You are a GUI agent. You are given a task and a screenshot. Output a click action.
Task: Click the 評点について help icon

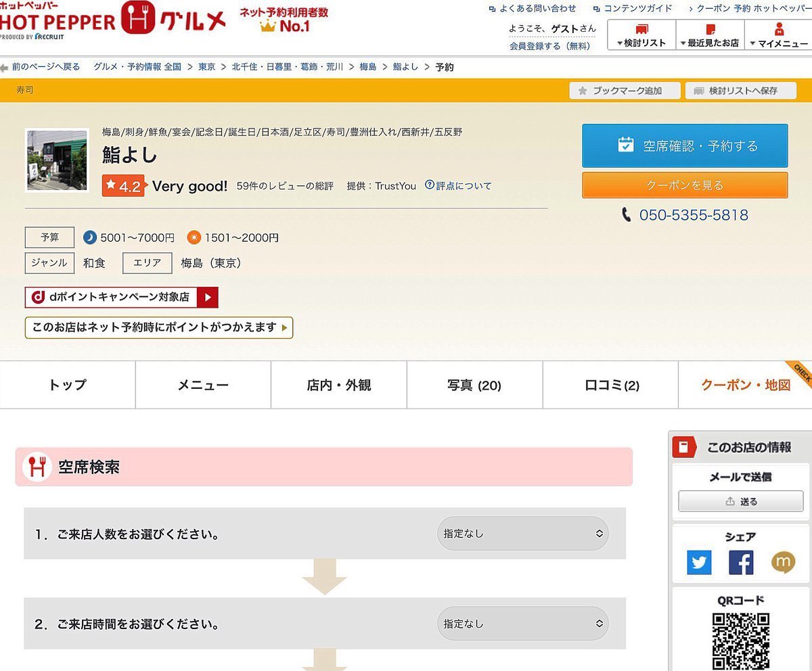coord(429,185)
